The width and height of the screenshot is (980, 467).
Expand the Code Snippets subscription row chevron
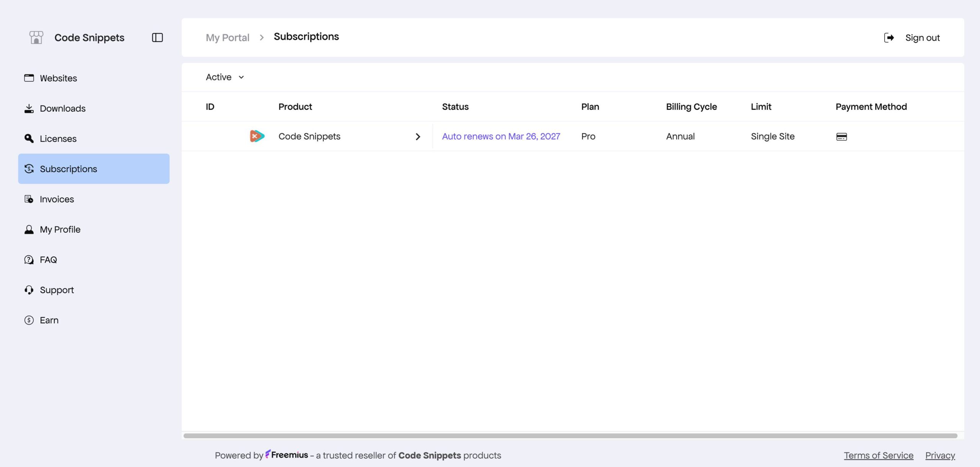coord(418,137)
